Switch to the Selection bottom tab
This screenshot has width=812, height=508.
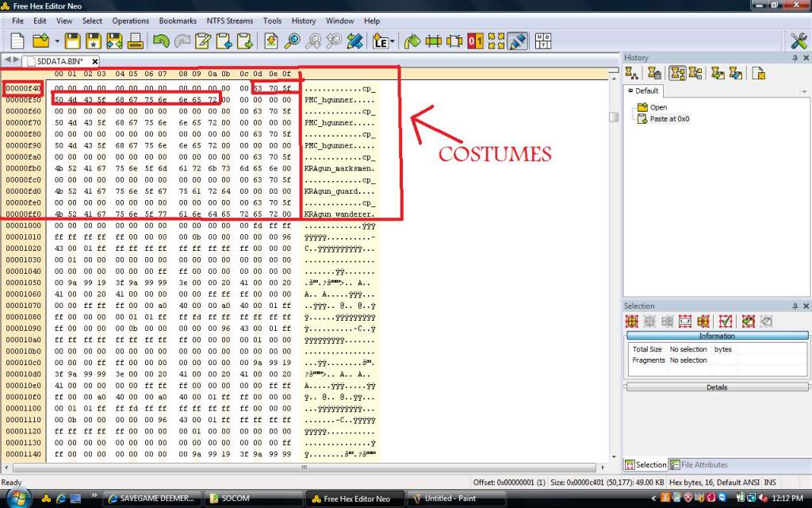click(645, 465)
